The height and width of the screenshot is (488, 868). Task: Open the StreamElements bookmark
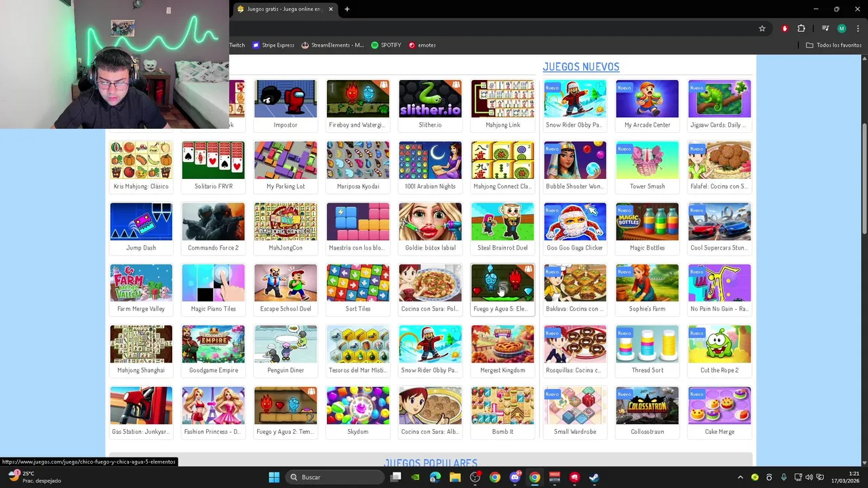coord(332,45)
